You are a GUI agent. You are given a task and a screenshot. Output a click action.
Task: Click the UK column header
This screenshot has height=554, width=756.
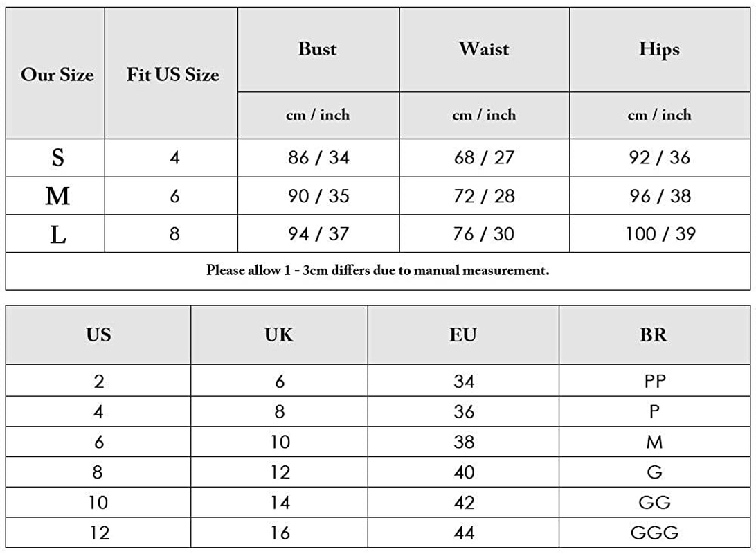(x=279, y=334)
